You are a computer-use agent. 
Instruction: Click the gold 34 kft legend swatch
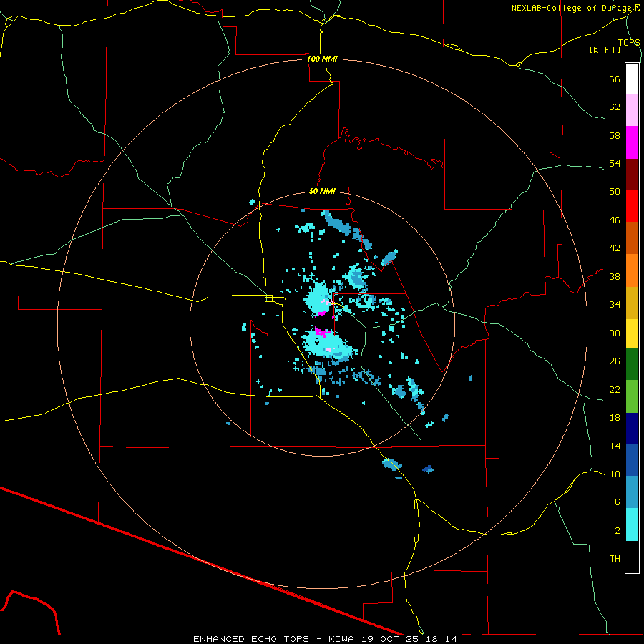[x=632, y=303]
